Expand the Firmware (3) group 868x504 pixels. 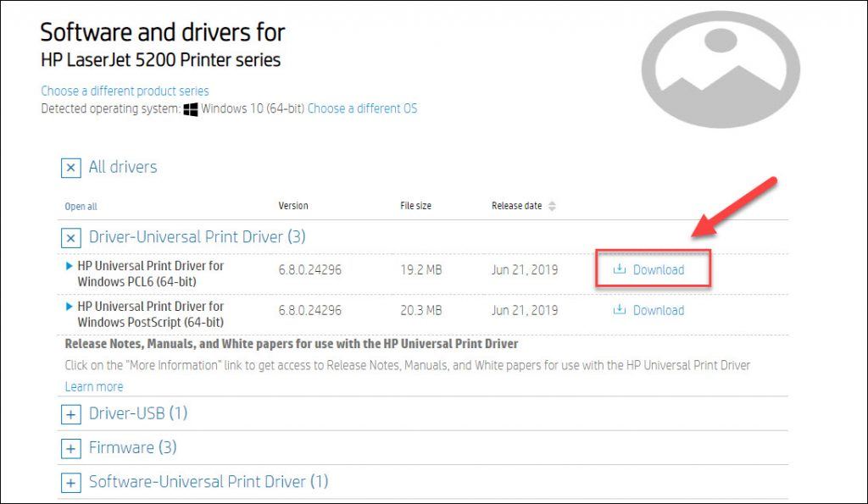[x=71, y=449]
